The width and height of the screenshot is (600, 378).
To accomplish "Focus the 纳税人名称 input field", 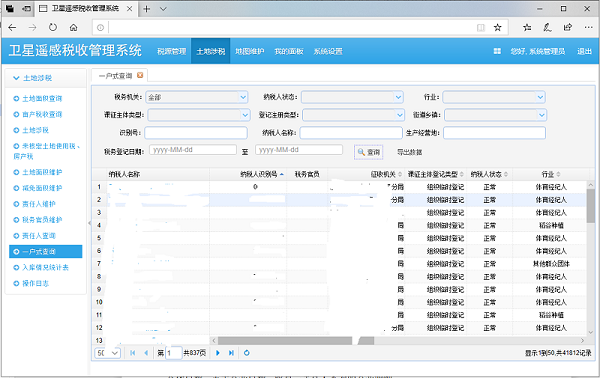I will (x=351, y=133).
